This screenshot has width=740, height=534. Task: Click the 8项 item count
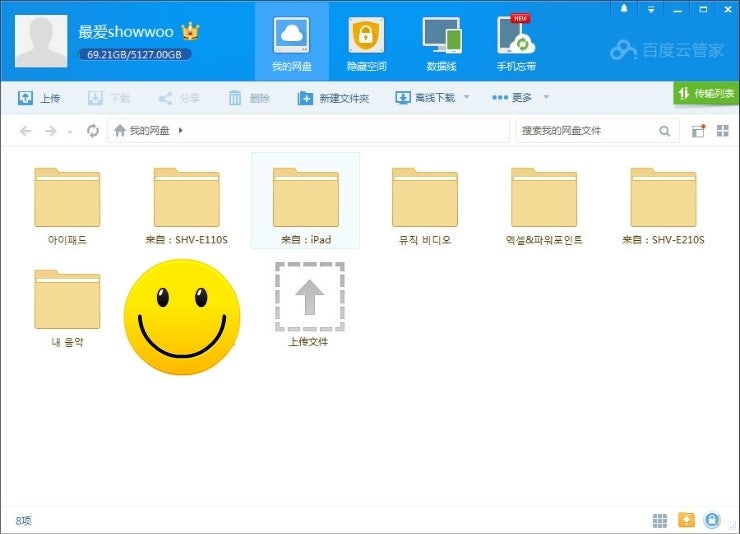24,520
